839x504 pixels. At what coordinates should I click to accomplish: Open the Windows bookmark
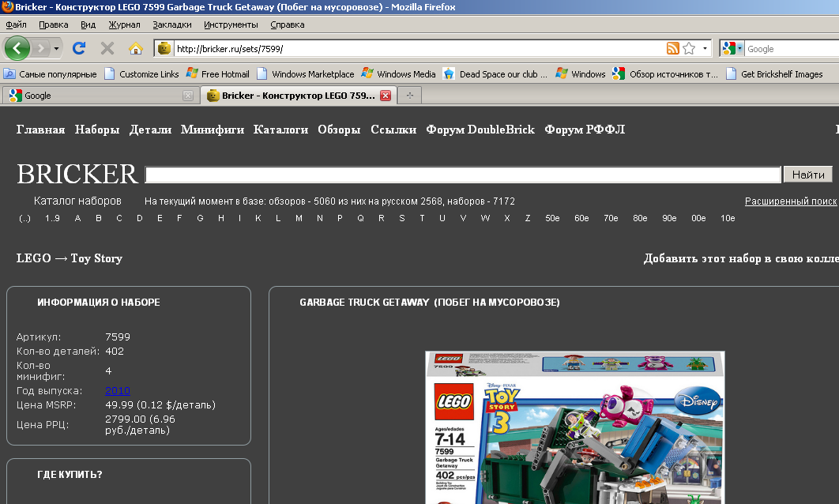581,73
